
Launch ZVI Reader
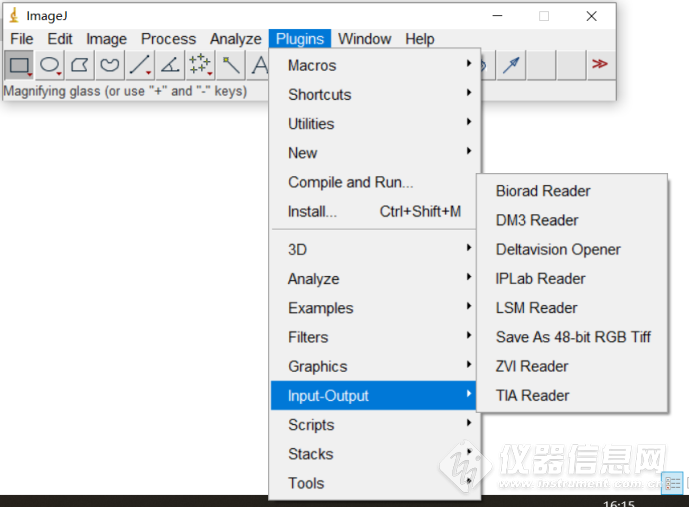click(572, 366)
